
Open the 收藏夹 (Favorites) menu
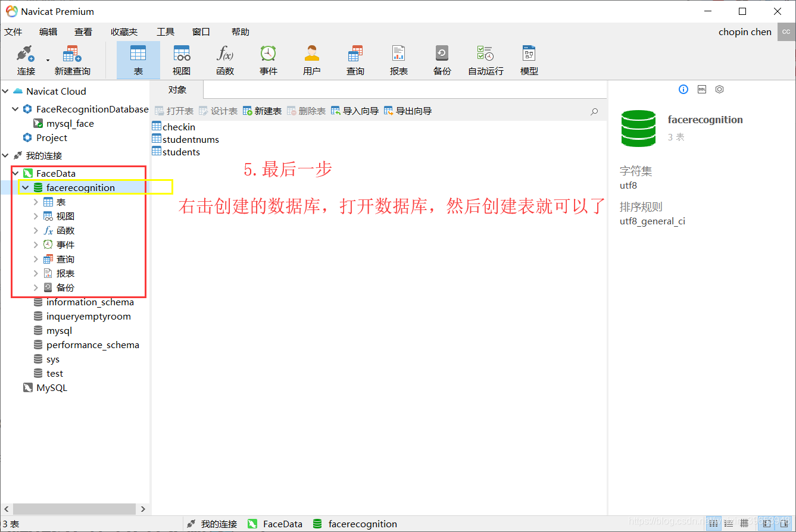point(124,32)
